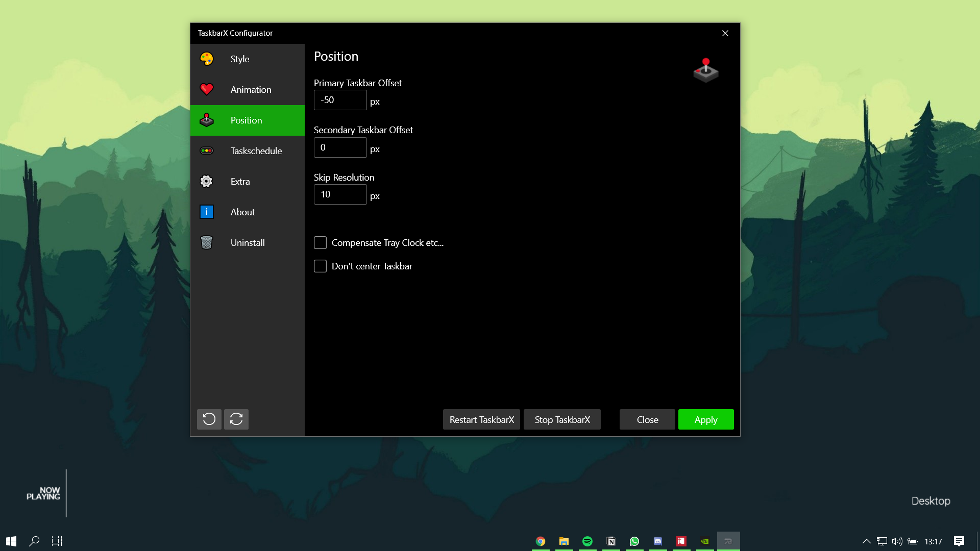Click the large joystick header icon

pos(706,70)
